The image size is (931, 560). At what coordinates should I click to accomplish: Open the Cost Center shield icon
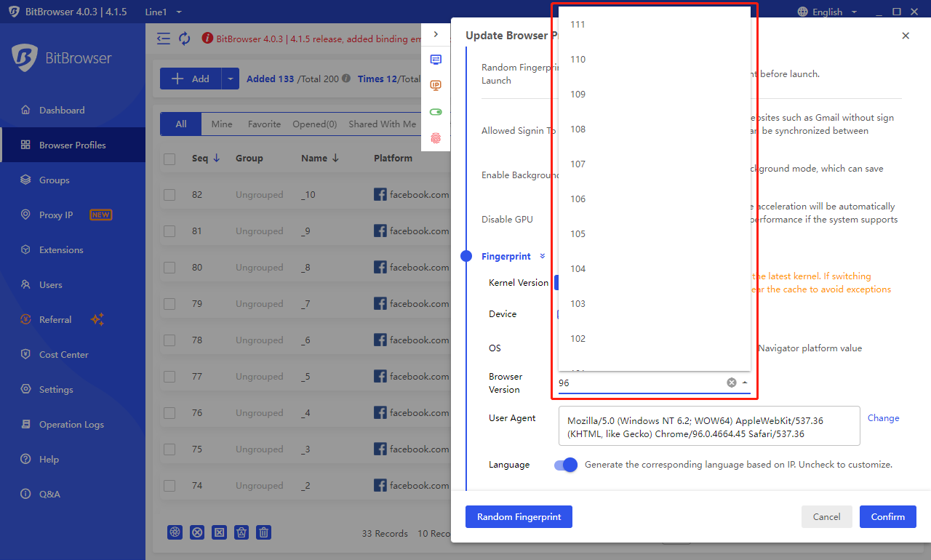click(25, 355)
